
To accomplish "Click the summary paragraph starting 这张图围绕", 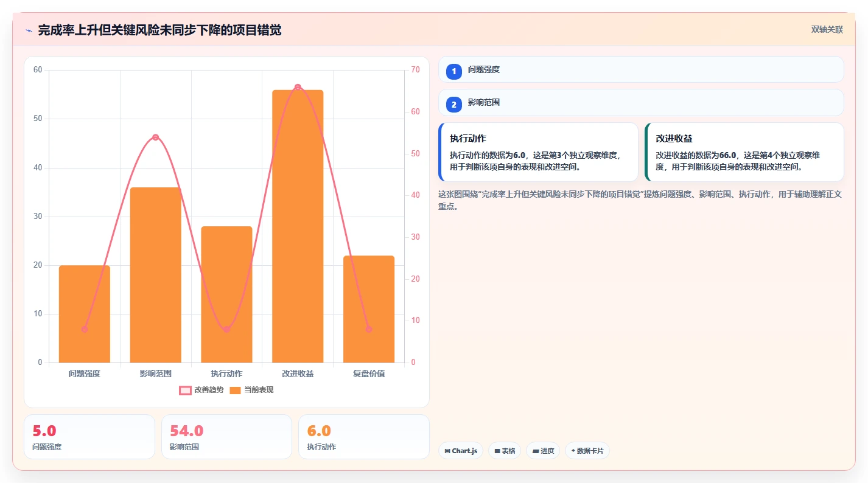I will 640,200.
